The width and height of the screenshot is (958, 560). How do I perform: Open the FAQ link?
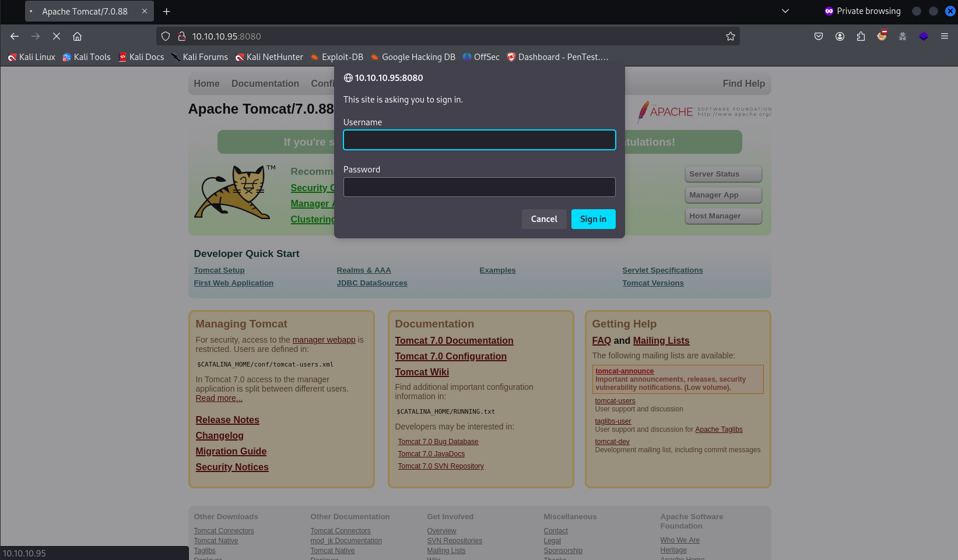coord(601,340)
